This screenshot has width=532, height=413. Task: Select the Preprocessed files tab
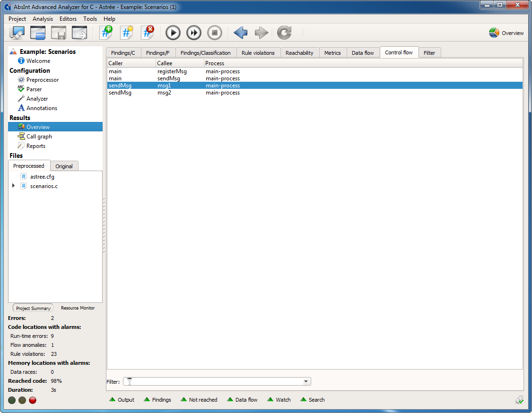(29, 166)
